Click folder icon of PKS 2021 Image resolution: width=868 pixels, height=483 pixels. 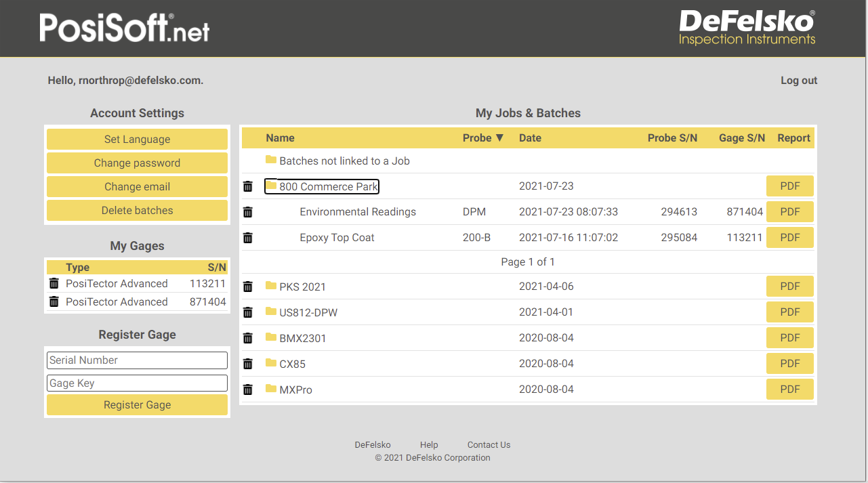[x=271, y=286]
